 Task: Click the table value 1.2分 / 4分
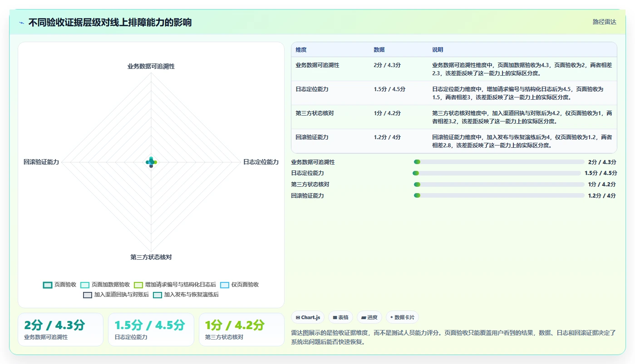coord(387,137)
